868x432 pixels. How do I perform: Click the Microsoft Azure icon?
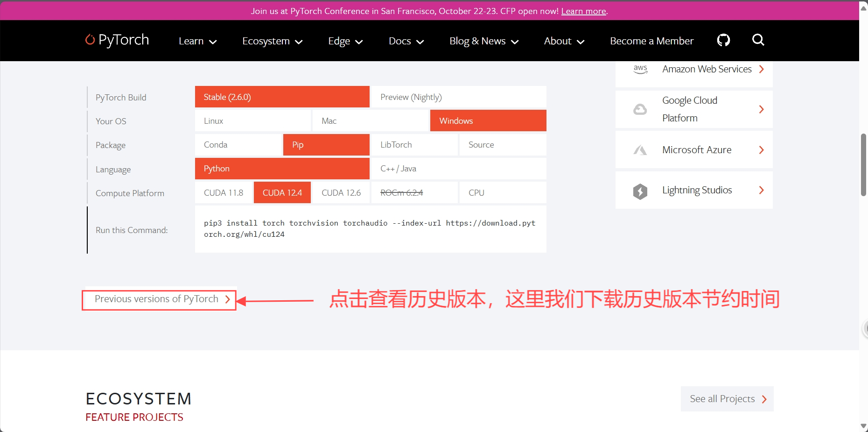tap(640, 150)
